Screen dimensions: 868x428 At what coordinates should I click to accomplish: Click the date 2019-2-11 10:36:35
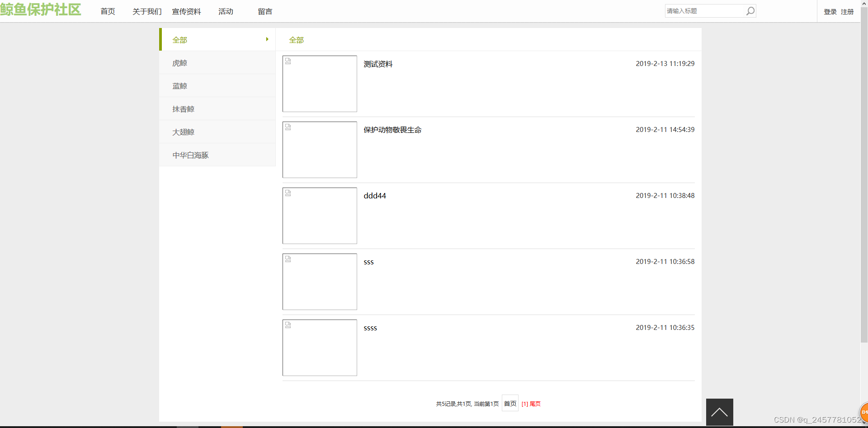click(665, 328)
